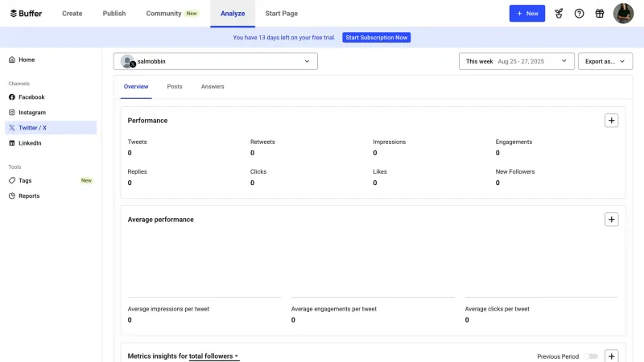Screen dimensions: 644x362
Task: Open the user profile avatar
Action: [x=623, y=14]
